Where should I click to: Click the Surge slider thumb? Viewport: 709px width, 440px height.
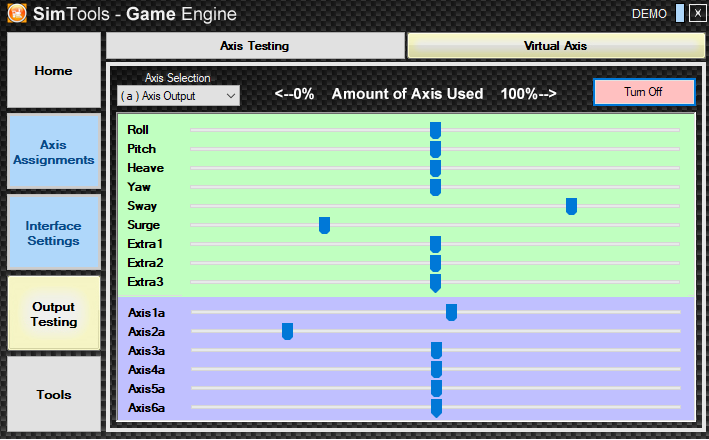[x=324, y=225]
